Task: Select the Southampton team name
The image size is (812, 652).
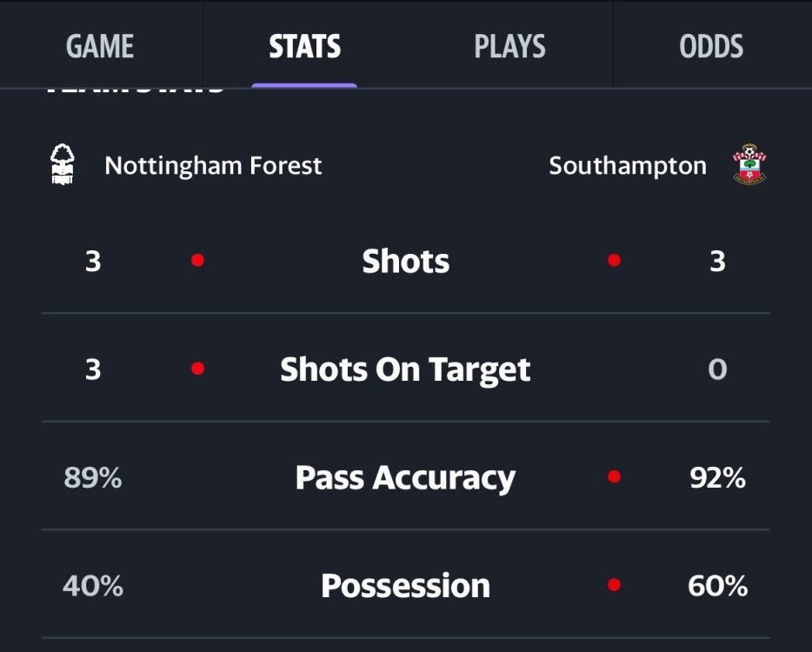Action: pos(628,165)
